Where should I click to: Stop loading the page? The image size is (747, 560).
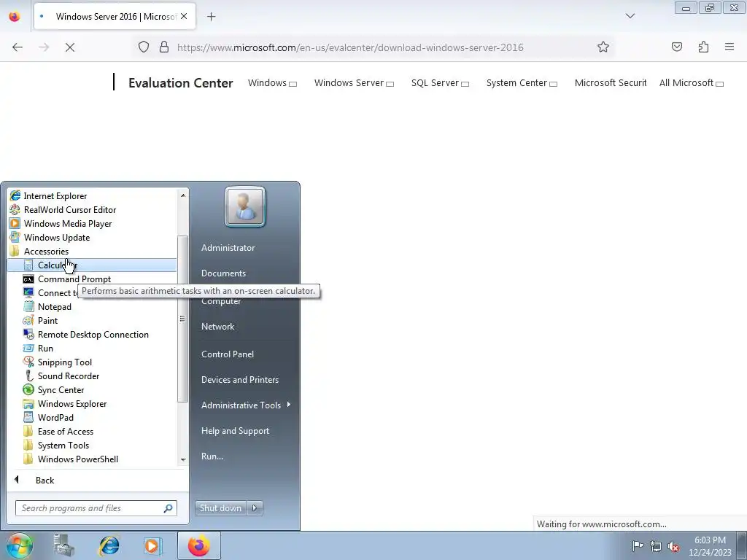(70, 47)
